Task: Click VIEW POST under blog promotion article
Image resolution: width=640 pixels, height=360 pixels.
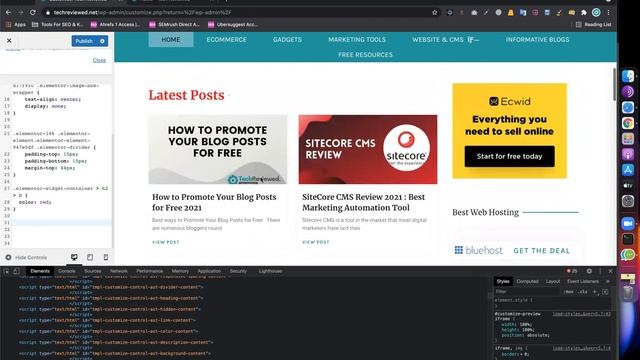Action: [x=166, y=242]
